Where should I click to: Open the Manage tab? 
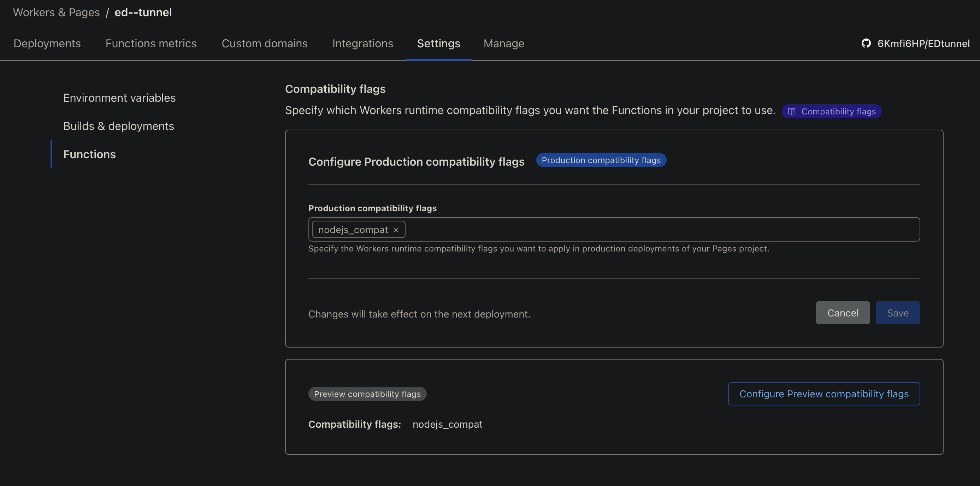tap(504, 43)
